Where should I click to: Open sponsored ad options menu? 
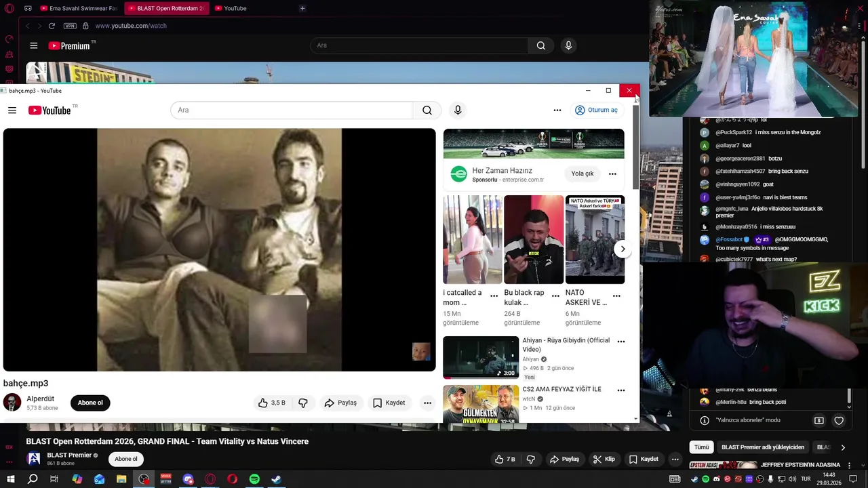[x=612, y=174]
